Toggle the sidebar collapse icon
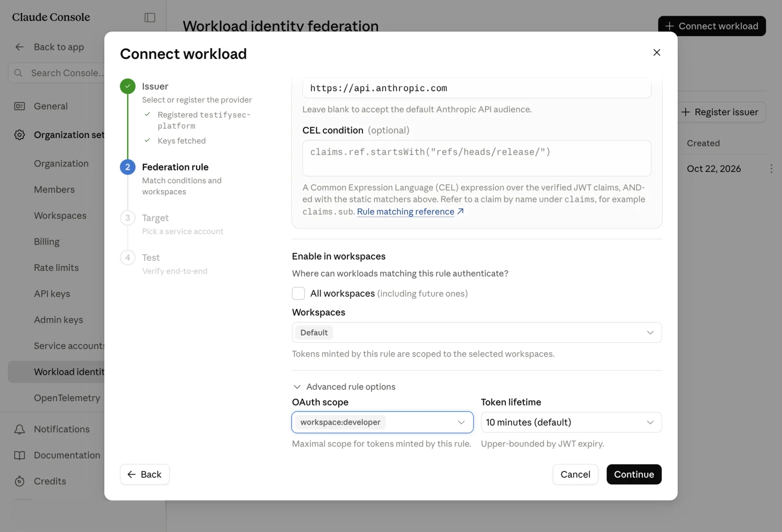Screen dimensions: 782x532 pos(150,18)
